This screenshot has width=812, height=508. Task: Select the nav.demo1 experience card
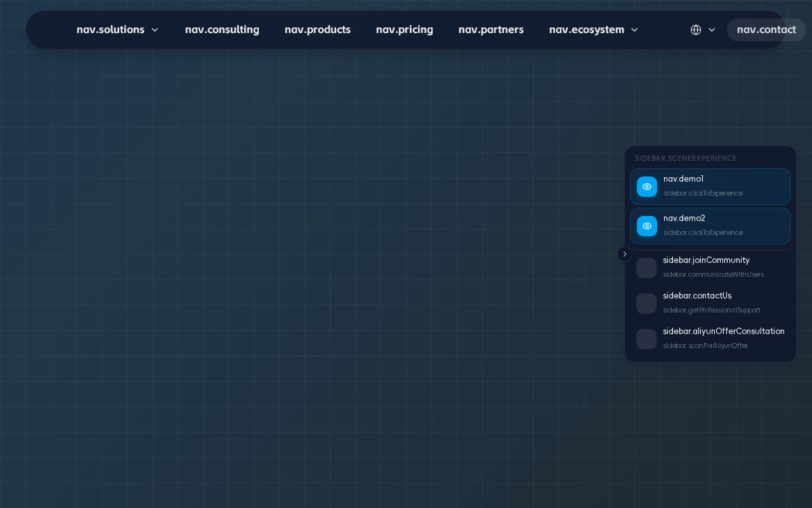[710, 187]
